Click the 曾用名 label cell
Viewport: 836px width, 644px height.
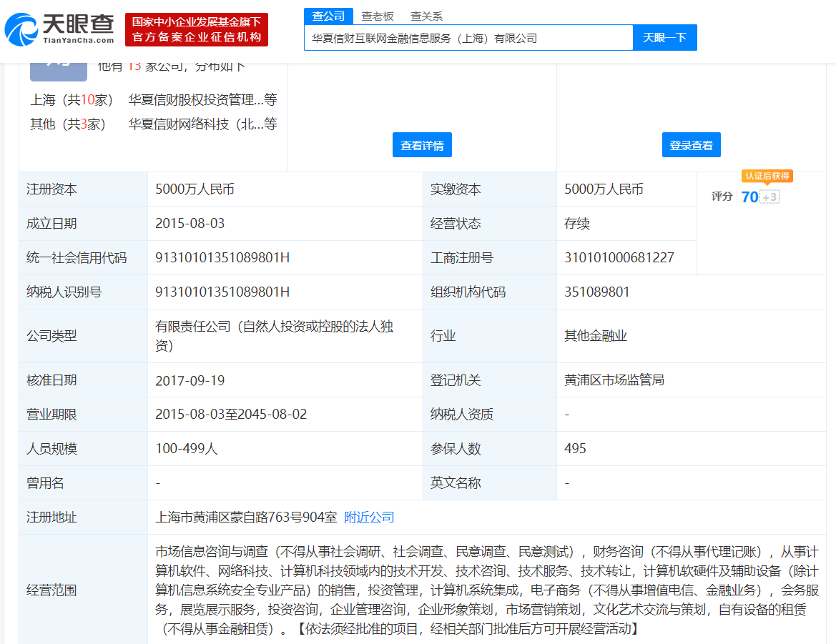[83, 482]
